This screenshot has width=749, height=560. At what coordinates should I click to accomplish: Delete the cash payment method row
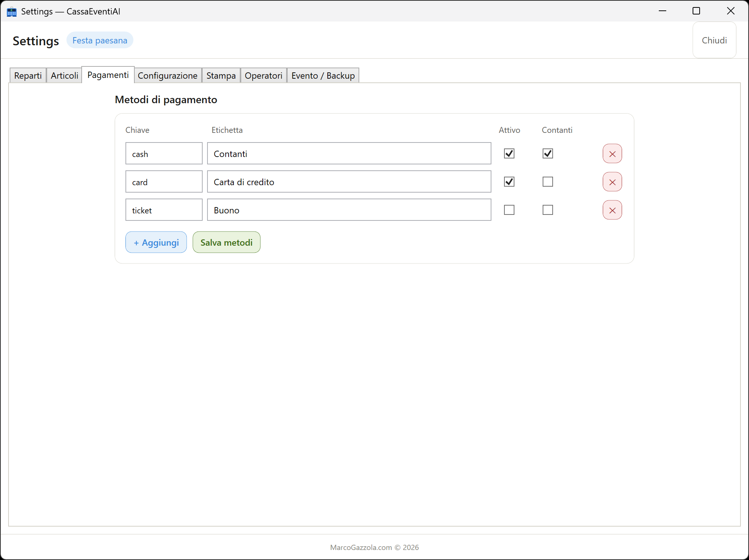[x=612, y=154]
